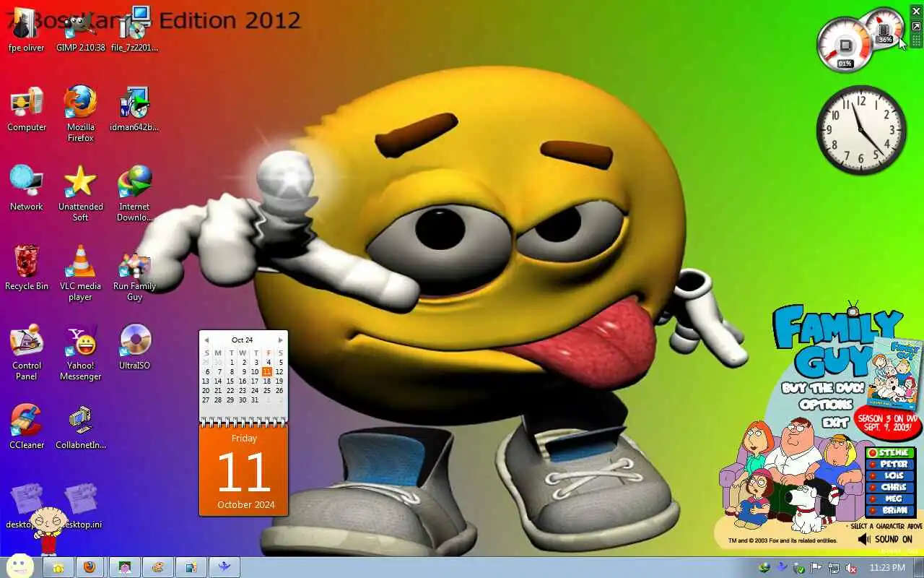Open the UltraISO desktop shortcut
This screenshot has width=924, height=578.
point(134,348)
